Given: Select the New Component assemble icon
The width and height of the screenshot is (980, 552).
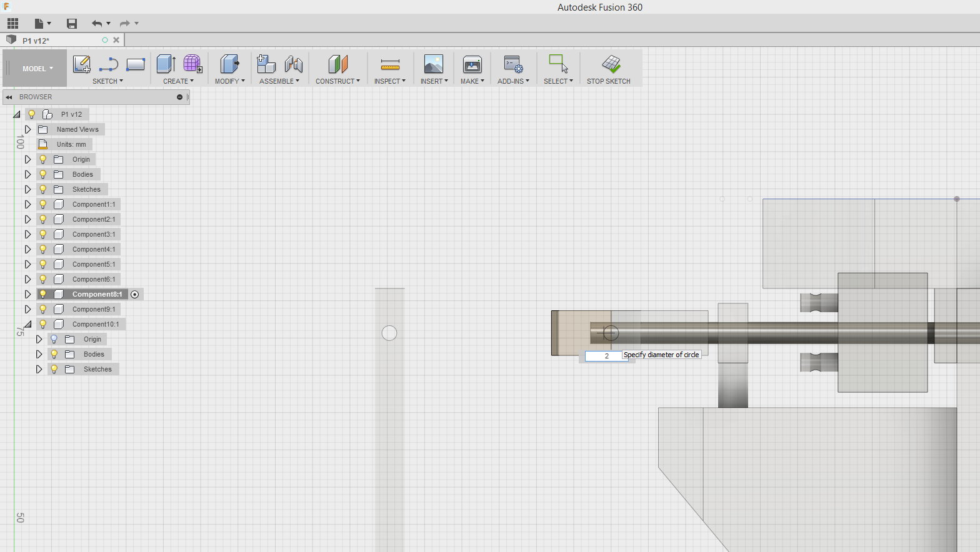Looking at the screenshot, I should (x=266, y=64).
